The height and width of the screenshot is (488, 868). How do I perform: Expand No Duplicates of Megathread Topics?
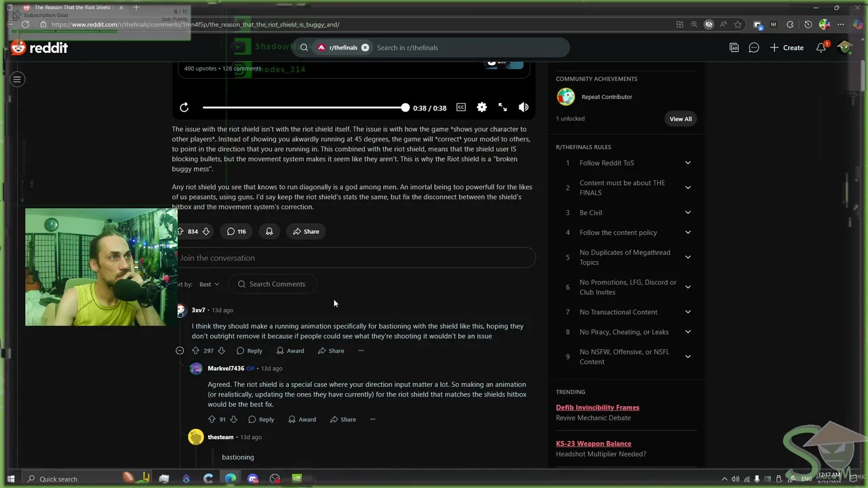tap(688, 258)
